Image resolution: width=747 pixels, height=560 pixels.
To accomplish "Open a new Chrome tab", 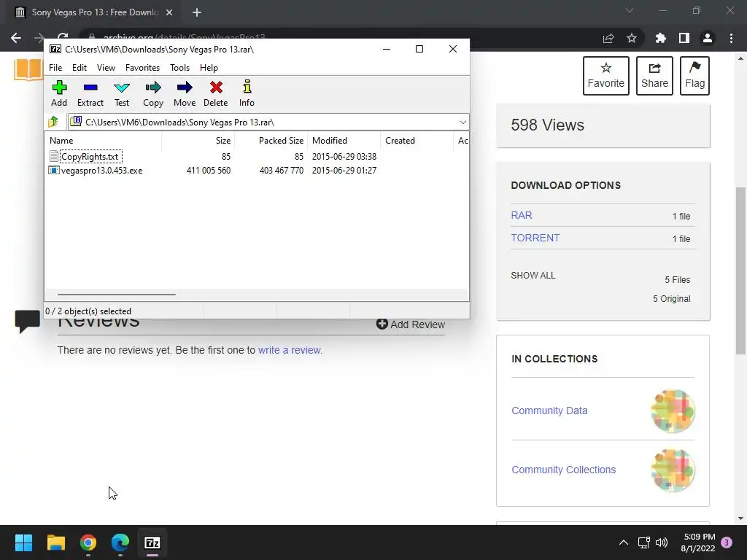I will 197,12.
